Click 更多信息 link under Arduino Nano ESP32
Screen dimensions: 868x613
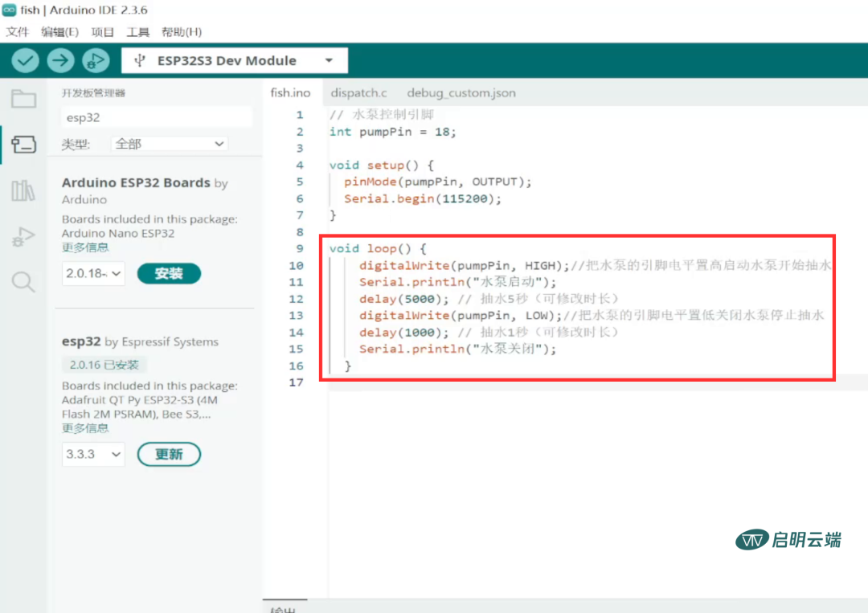coord(85,247)
